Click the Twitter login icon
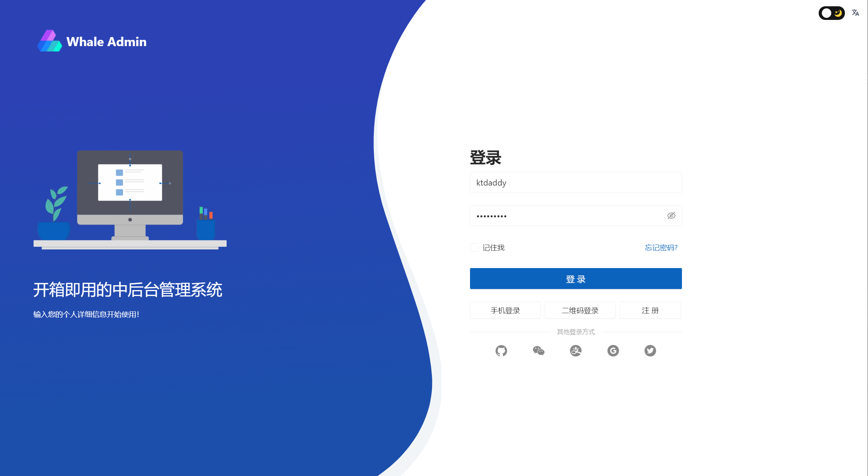This screenshot has width=868, height=476. pos(650,350)
